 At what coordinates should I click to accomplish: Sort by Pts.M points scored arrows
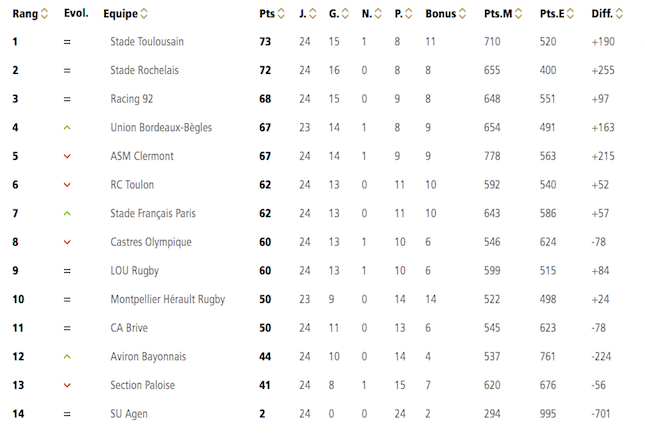pyautogui.click(x=518, y=14)
